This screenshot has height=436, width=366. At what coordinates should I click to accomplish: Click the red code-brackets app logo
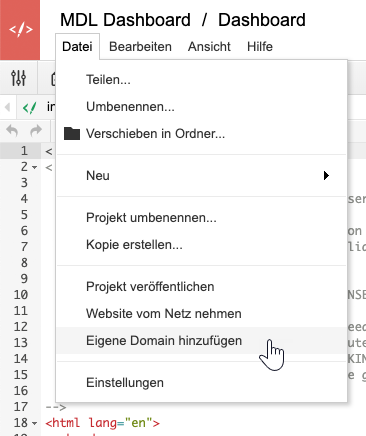pos(20,29)
